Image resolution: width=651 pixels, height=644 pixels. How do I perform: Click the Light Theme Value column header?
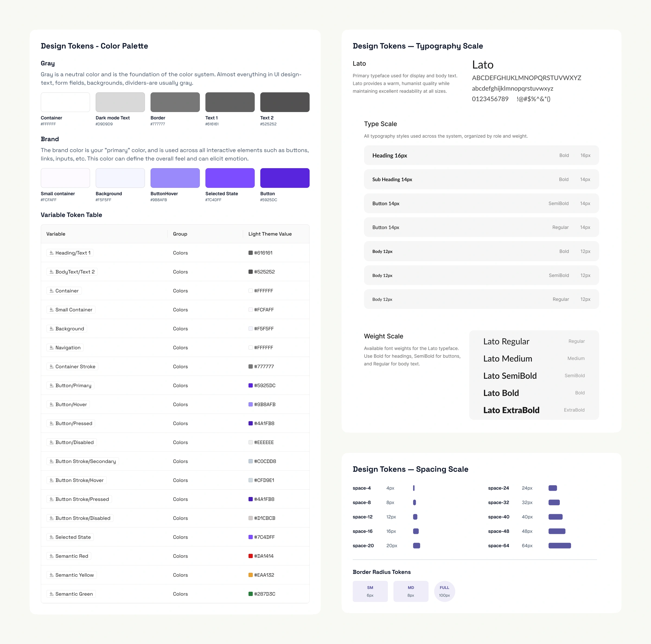(x=270, y=234)
